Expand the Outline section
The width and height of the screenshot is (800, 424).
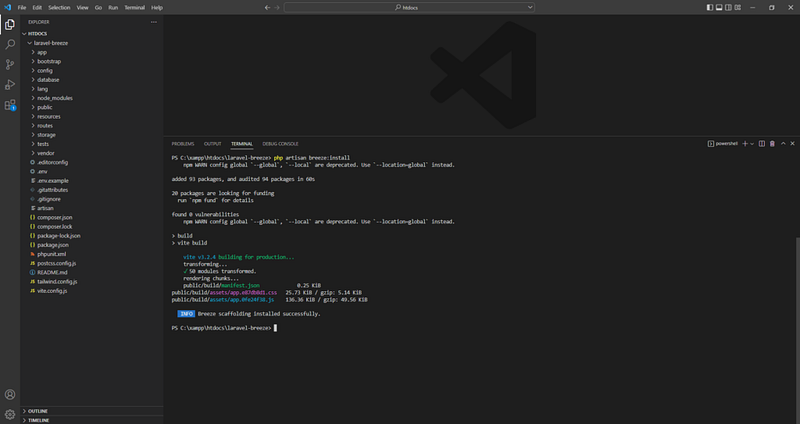click(92, 411)
